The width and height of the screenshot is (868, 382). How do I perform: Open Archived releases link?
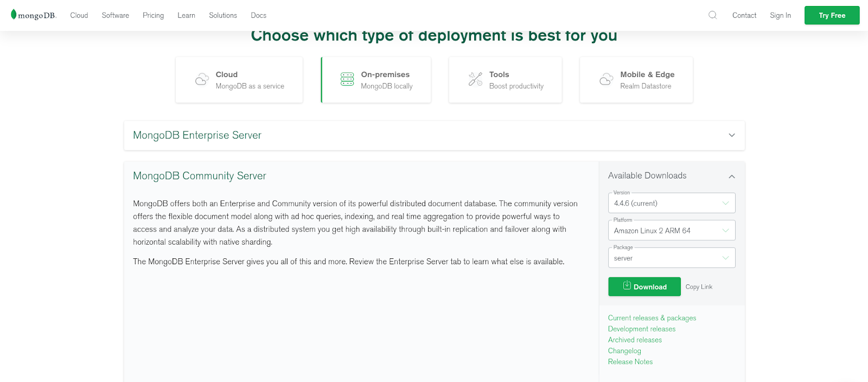tap(635, 340)
